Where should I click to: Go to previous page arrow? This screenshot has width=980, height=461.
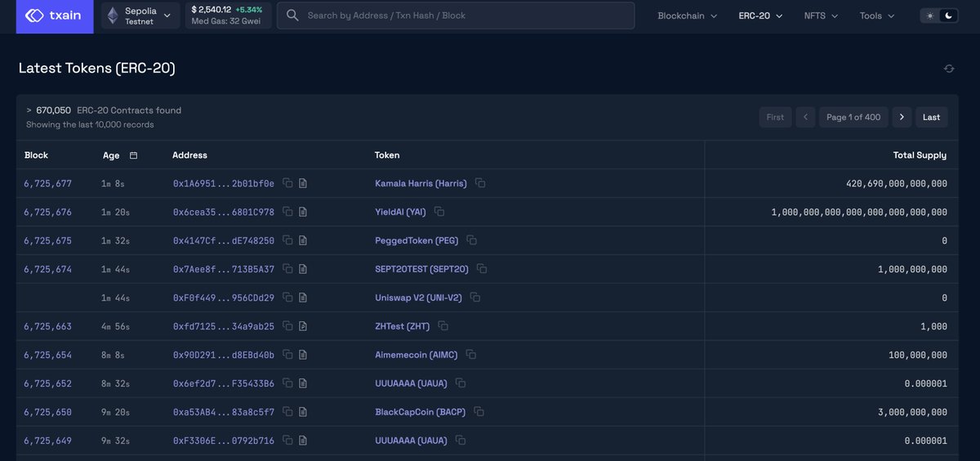[x=805, y=117]
